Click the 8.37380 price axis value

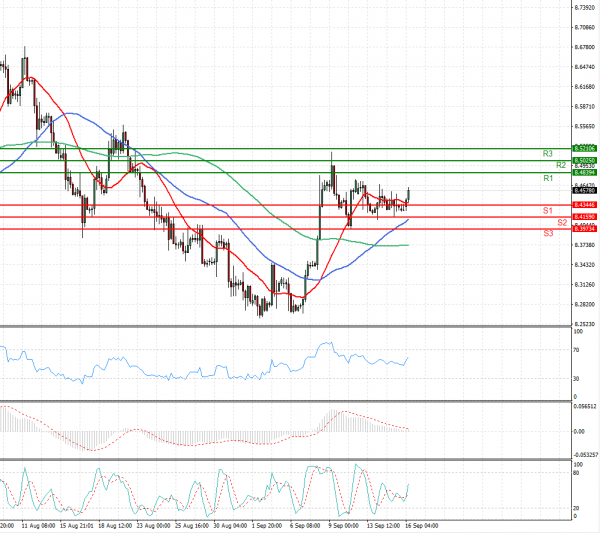point(584,245)
